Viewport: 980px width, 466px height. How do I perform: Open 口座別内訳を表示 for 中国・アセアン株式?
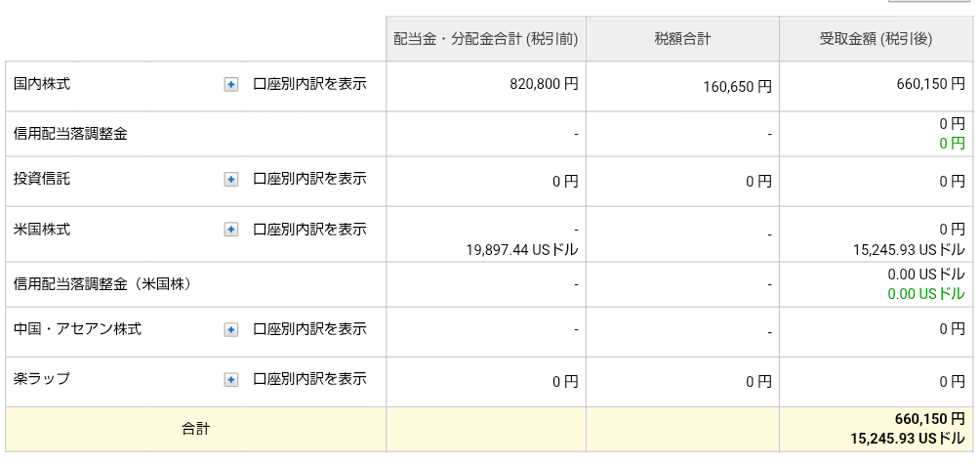(x=309, y=329)
